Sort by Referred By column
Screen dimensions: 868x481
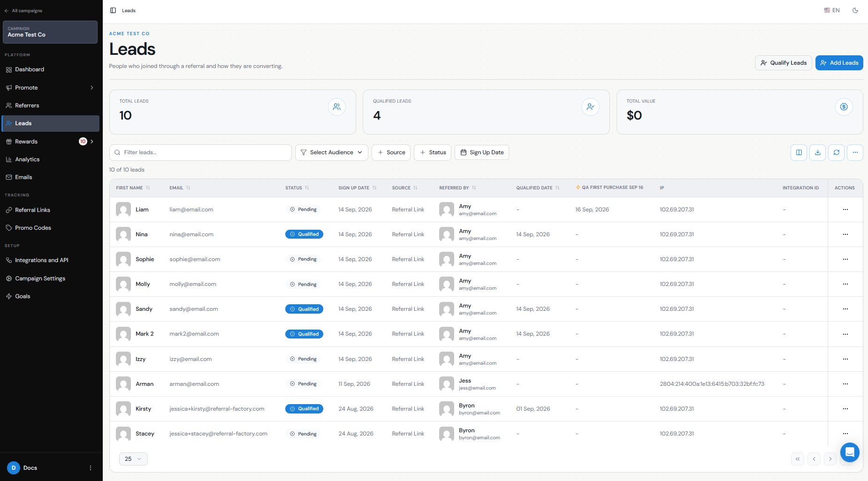pyautogui.click(x=458, y=188)
